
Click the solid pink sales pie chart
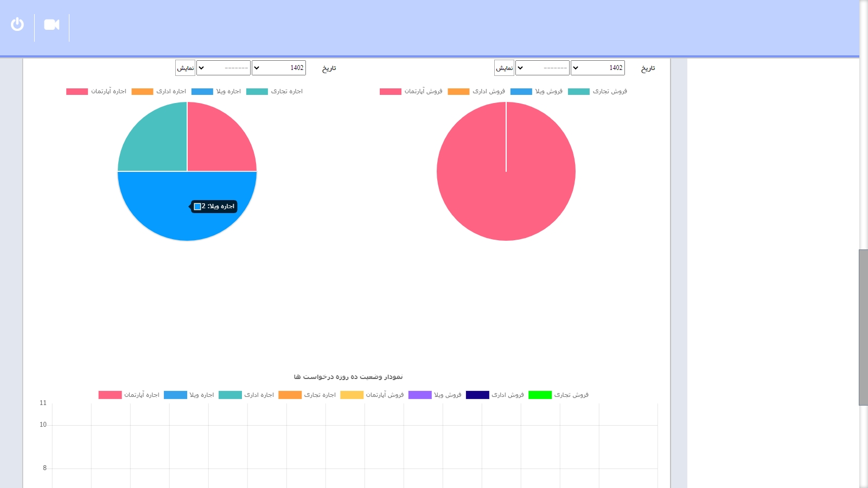coord(506,184)
